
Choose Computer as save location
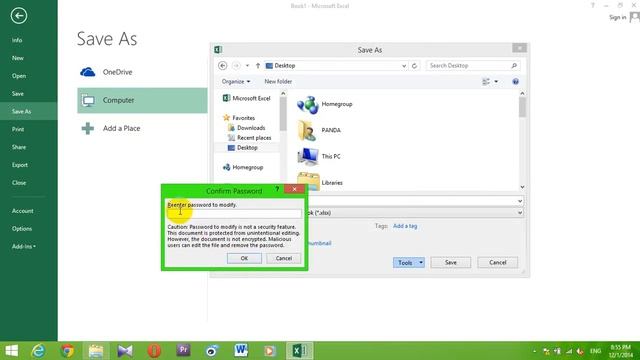point(142,100)
